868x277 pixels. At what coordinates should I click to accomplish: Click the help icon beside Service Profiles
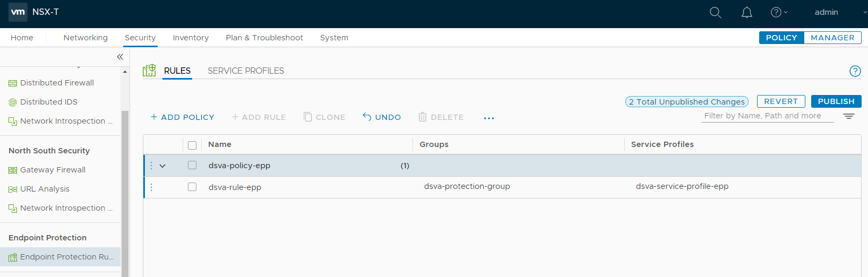855,71
